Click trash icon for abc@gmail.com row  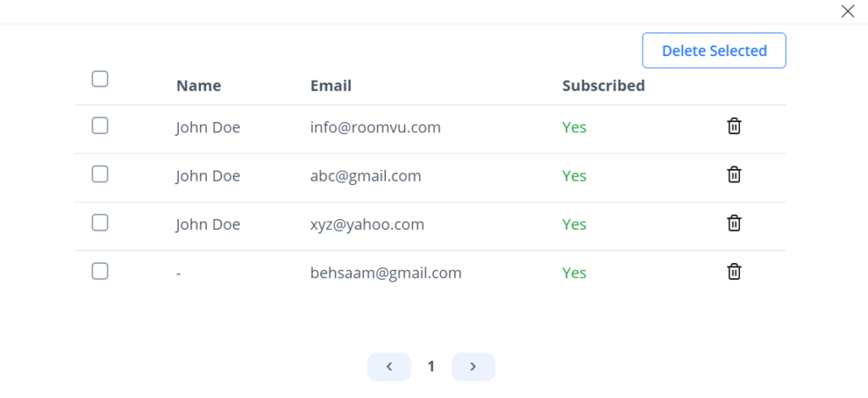coord(734,175)
